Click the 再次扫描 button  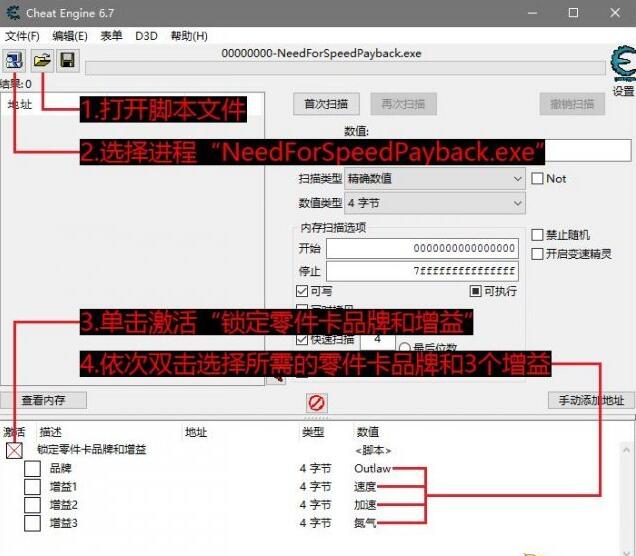pyautogui.click(x=403, y=104)
